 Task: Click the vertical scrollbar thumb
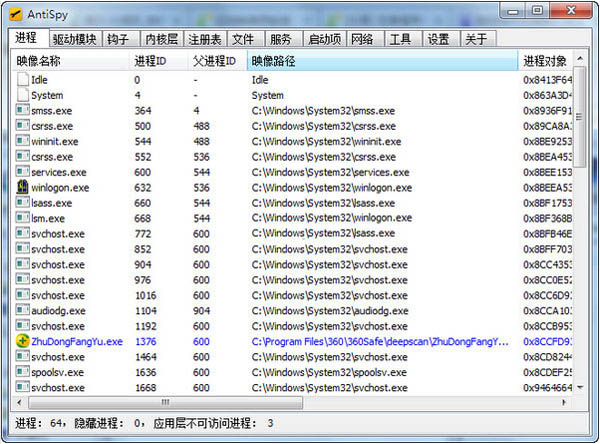point(580,117)
